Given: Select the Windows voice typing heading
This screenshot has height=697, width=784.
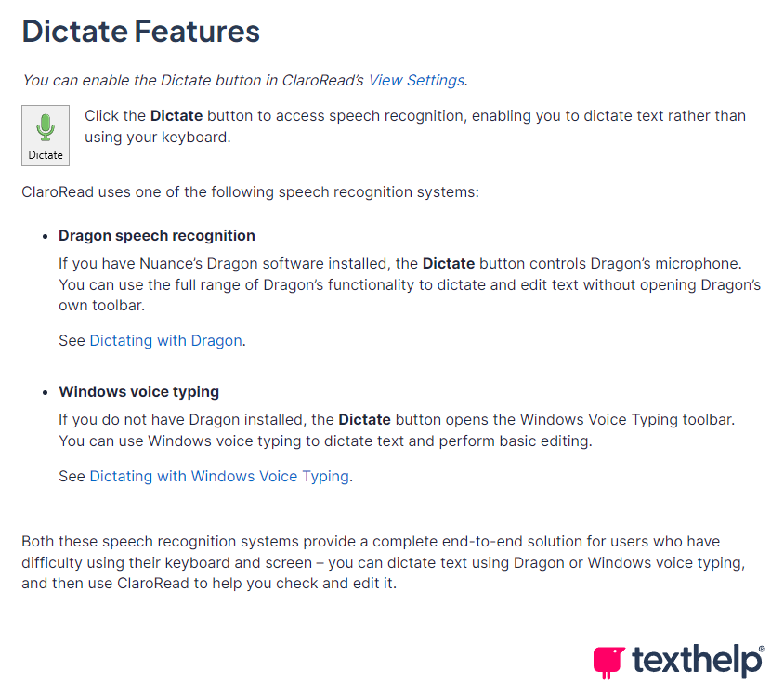Looking at the screenshot, I should tap(139, 391).
